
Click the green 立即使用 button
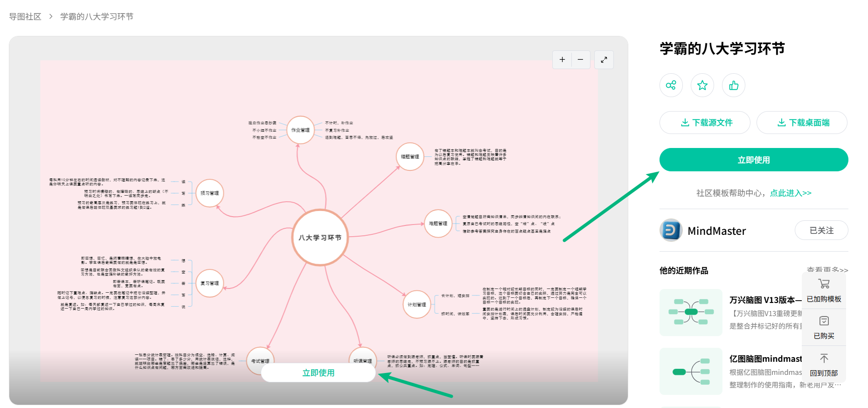point(754,160)
